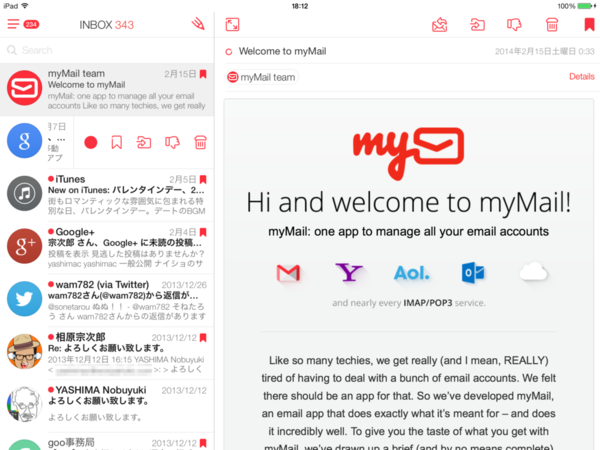Toggle flag on myMail team message in list
Image resolution: width=600 pixels, height=450 pixels.
click(203, 74)
